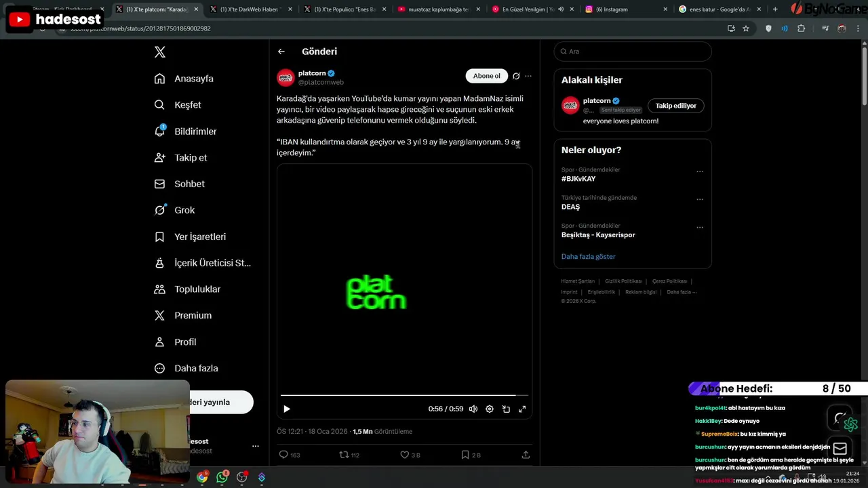Open Hizmet Şartları footer link
The width and height of the screenshot is (868, 488).
click(x=578, y=281)
